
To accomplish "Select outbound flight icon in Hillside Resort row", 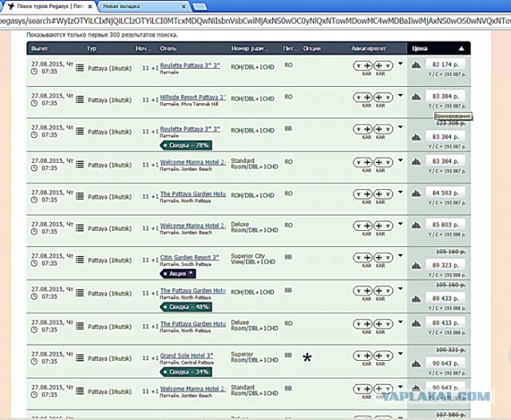I will coord(362,97).
